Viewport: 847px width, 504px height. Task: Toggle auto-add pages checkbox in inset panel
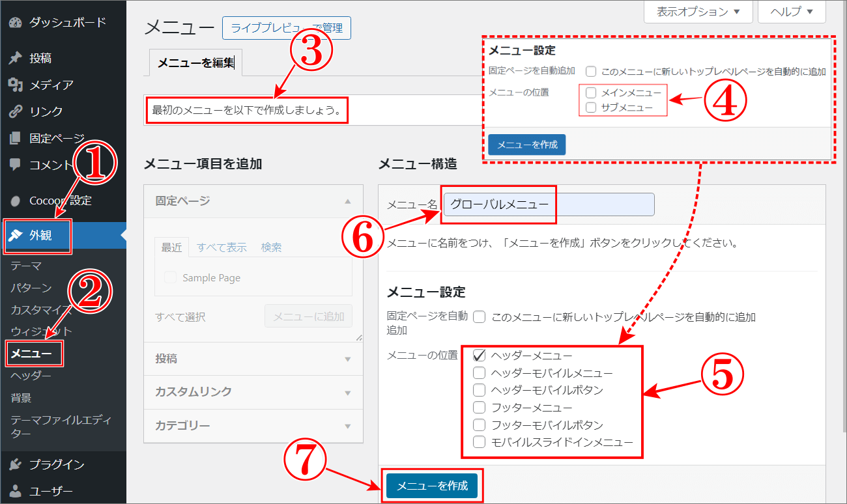(x=591, y=71)
